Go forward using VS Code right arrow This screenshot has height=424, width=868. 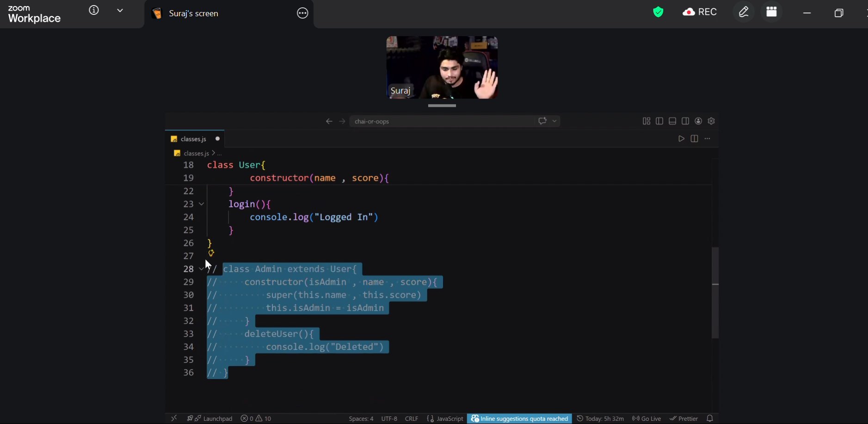[x=342, y=121]
